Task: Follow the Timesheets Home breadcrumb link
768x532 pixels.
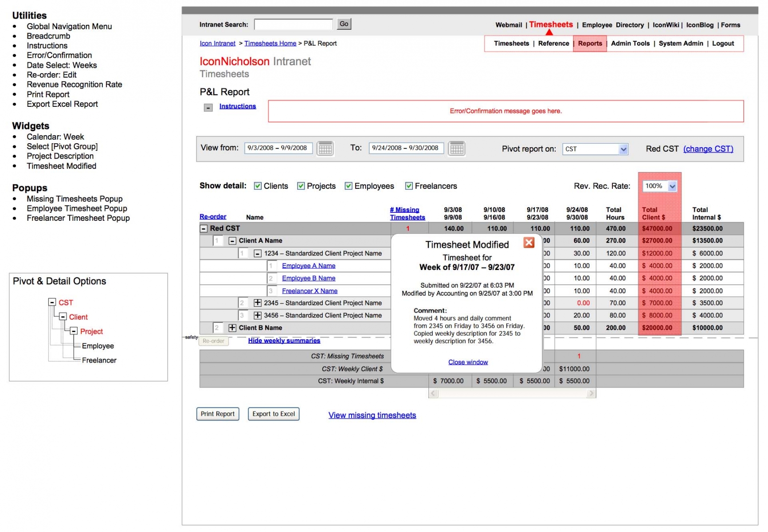Action: coord(270,43)
